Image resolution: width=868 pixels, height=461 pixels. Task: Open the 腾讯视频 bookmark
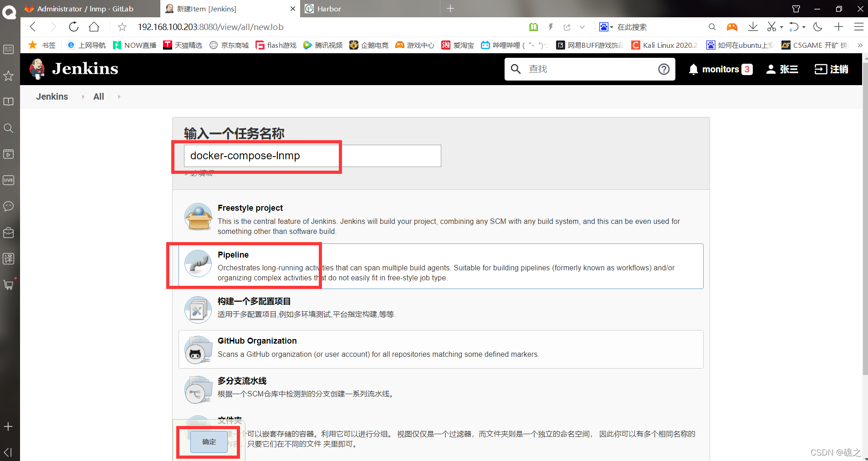[323, 45]
